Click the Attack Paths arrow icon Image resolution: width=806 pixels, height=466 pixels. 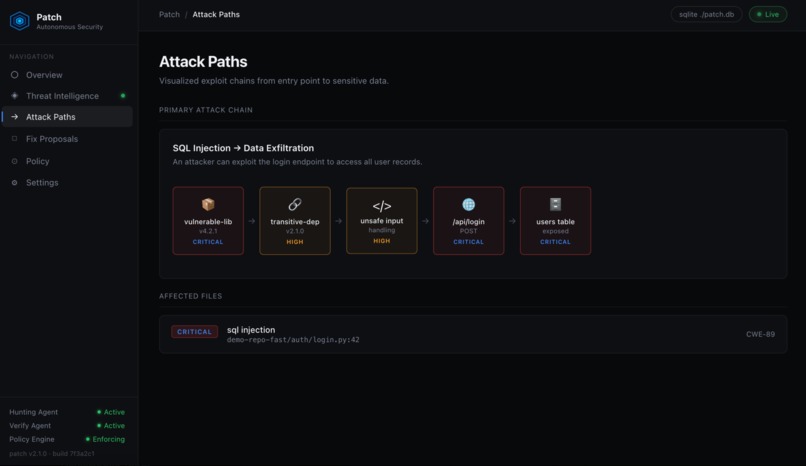pos(14,117)
